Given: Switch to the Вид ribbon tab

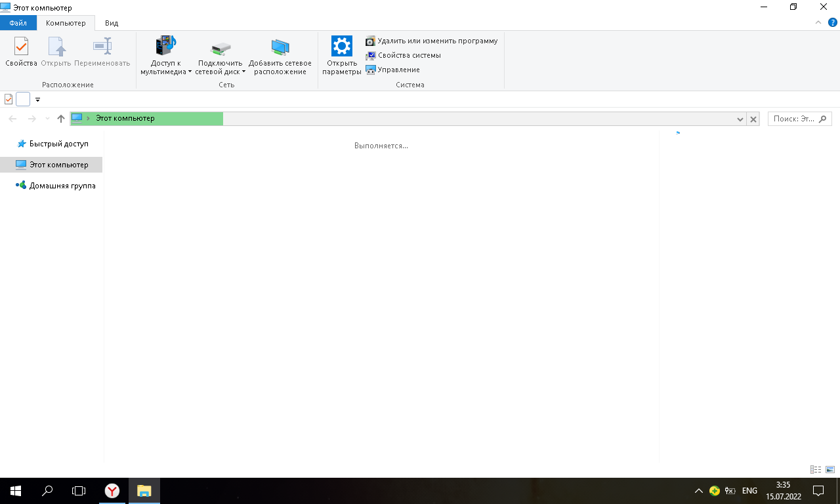Looking at the screenshot, I should click(x=112, y=23).
